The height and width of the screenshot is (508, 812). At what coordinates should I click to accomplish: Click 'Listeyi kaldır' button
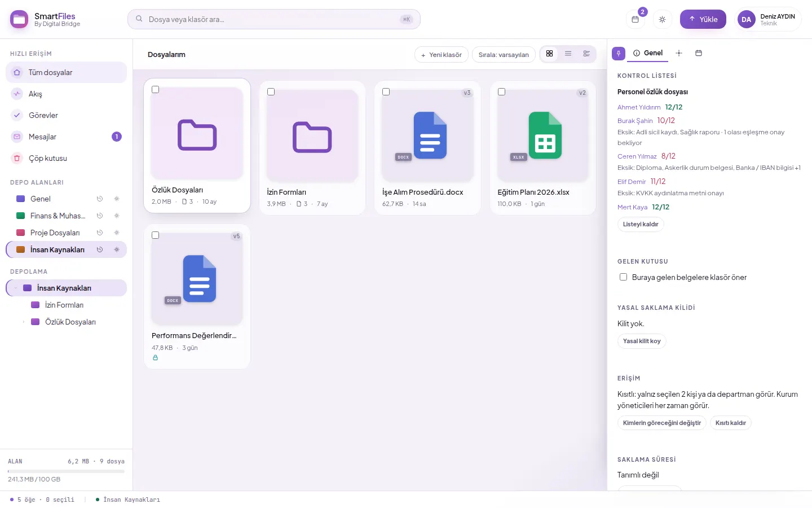[641, 224]
